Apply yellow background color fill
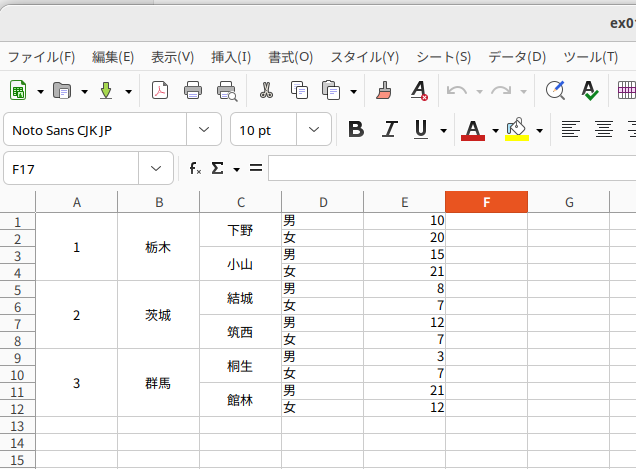 (x=517, y=130)
